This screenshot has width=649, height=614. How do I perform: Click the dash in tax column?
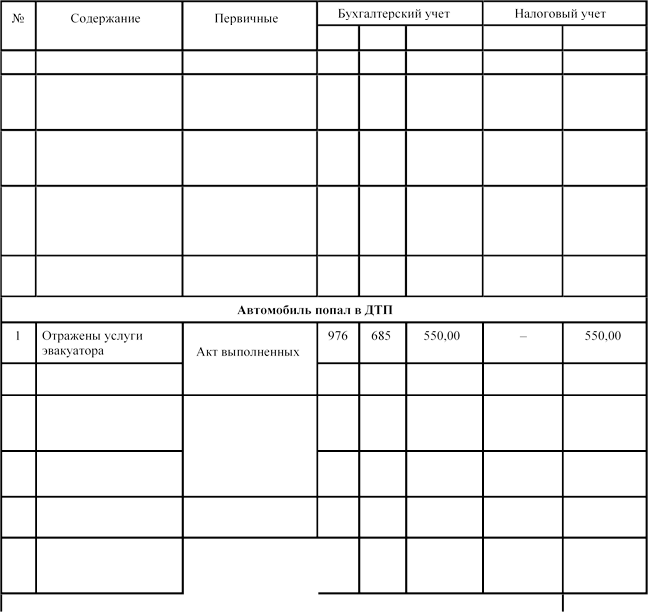tap(523, 337)
